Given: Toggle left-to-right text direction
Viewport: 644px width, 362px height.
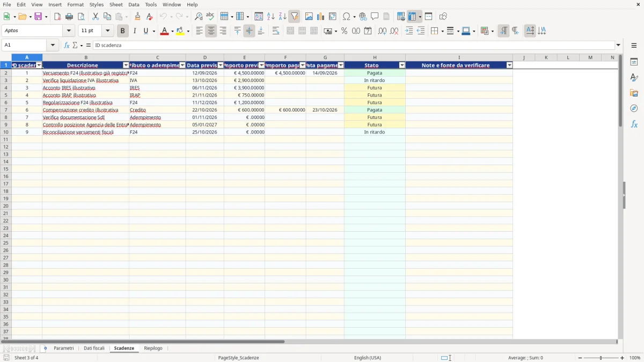Looking at the screenshot, I should click(x=503, y=31).
